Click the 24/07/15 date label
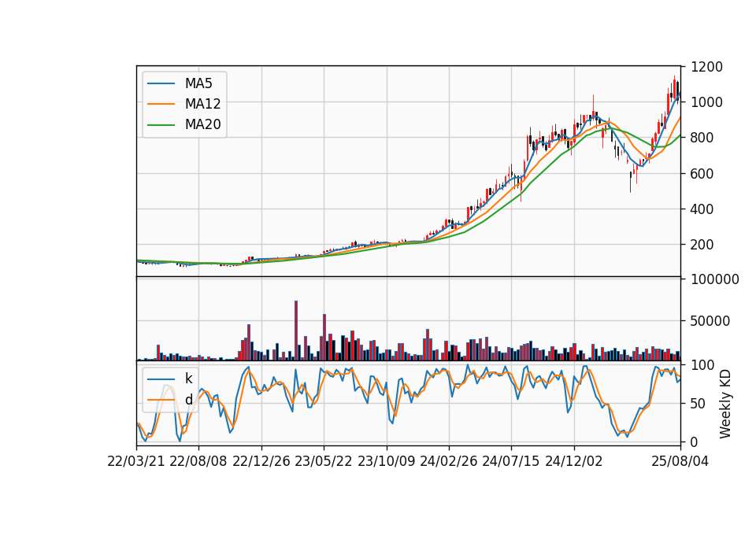 (x=510, y=461)
